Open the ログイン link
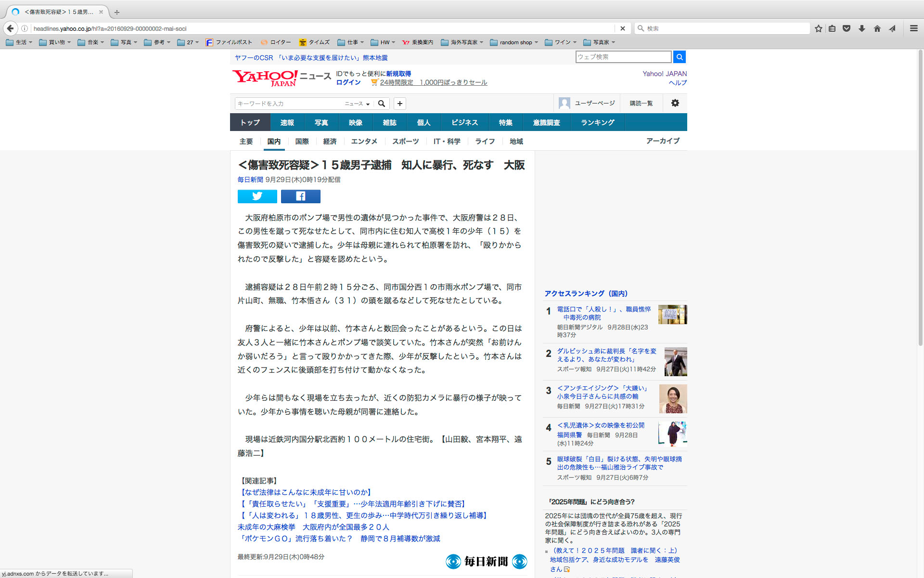 click(348, 82)
